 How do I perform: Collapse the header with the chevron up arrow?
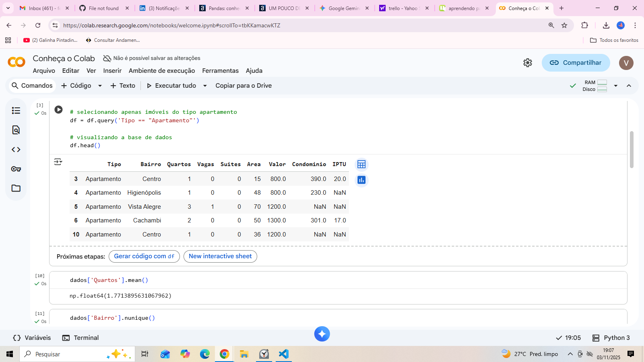(629, 86)
